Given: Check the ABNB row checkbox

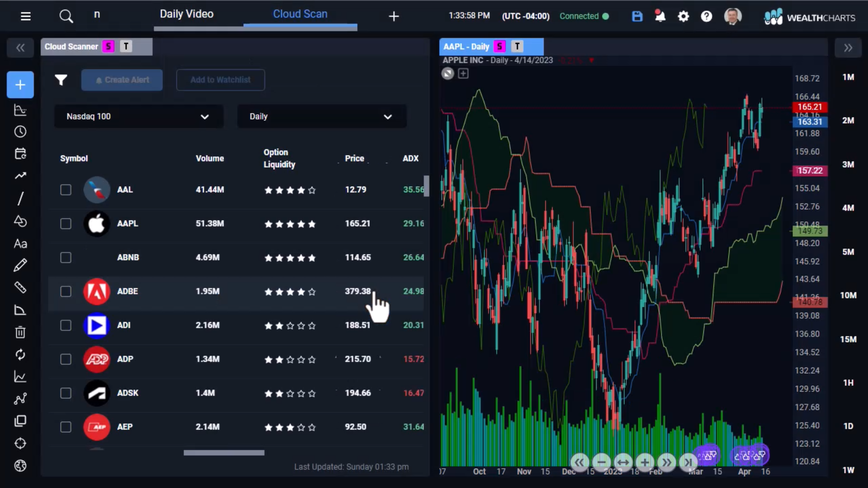Looking at the screenshot, I should [66, 258].
